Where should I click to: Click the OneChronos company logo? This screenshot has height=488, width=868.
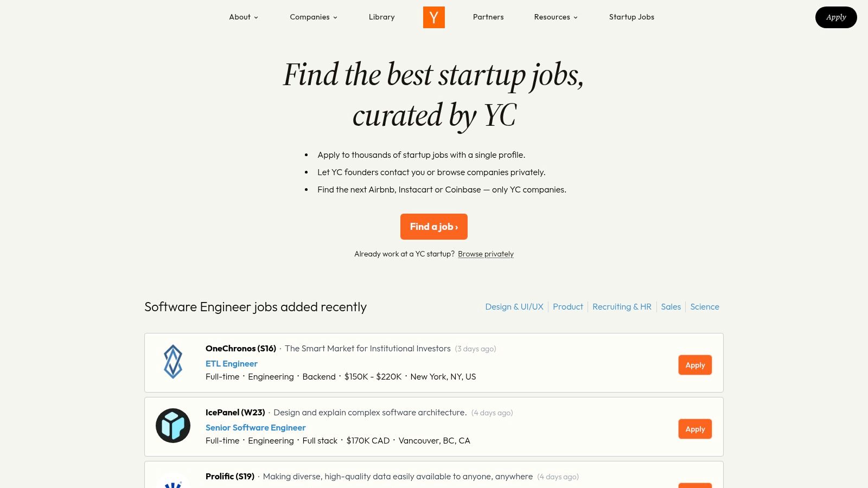pos(173,362)
